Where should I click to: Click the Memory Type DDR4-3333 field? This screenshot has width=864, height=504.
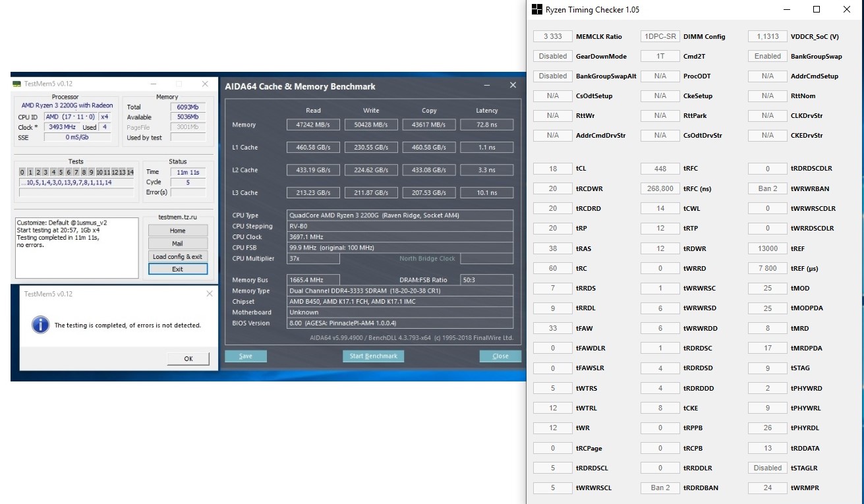[x=400, y=291]
